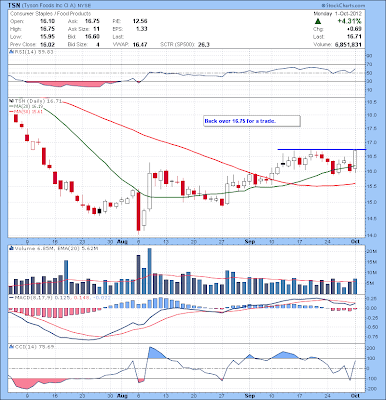This screenshot has height=400, width=386.
Task: Click the 'Aug' label on price chart axis
Action: (122, 242)
